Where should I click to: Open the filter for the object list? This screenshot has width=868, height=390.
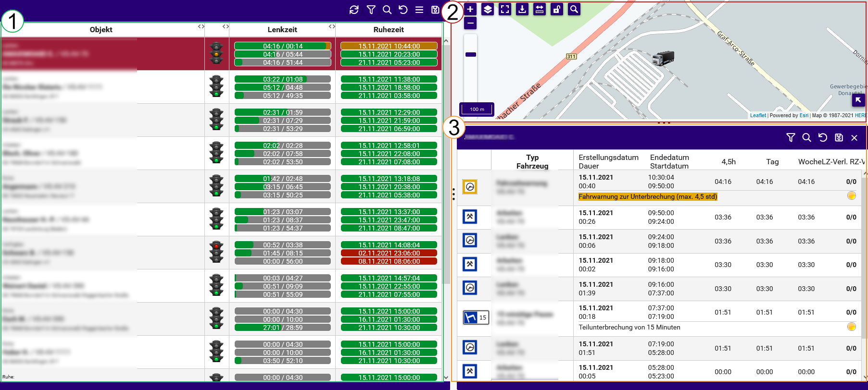[371, 10]
